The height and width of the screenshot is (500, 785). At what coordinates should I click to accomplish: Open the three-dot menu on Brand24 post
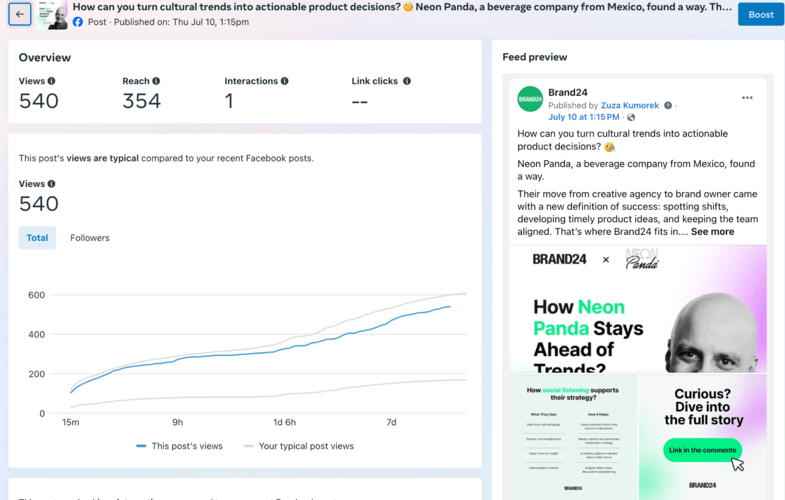(747, 98)
